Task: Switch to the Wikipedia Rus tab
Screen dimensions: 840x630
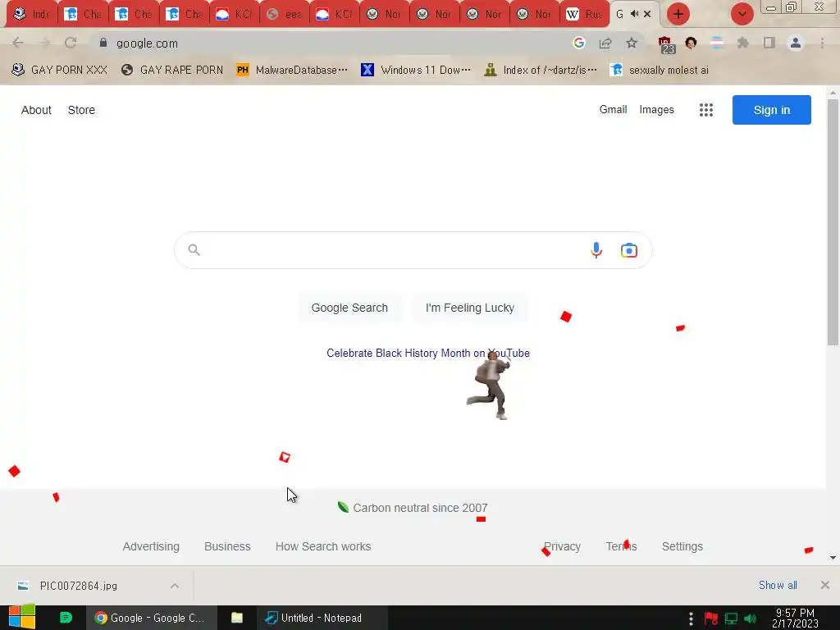Action: (x=584, y=14)
